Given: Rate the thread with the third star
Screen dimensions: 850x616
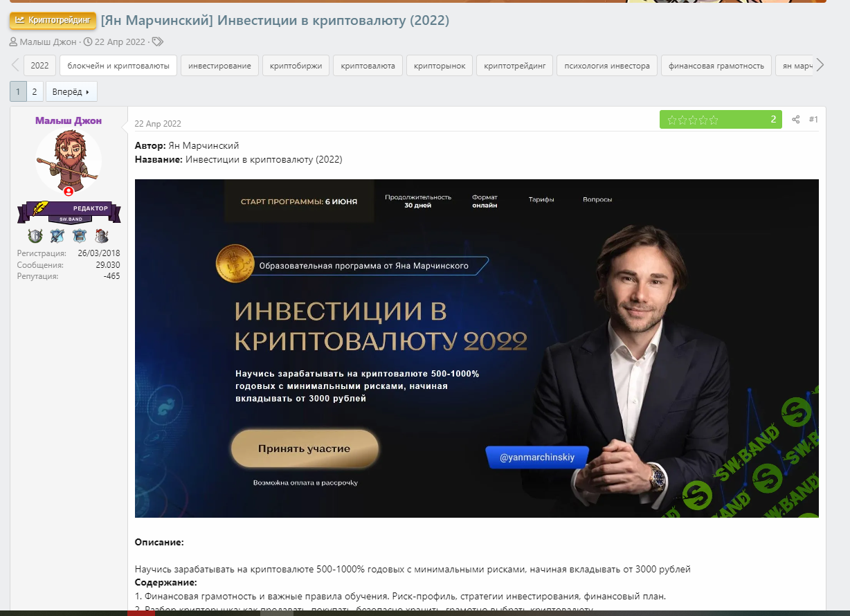Looking at the screenshot, I should click(x=693, y=120).
